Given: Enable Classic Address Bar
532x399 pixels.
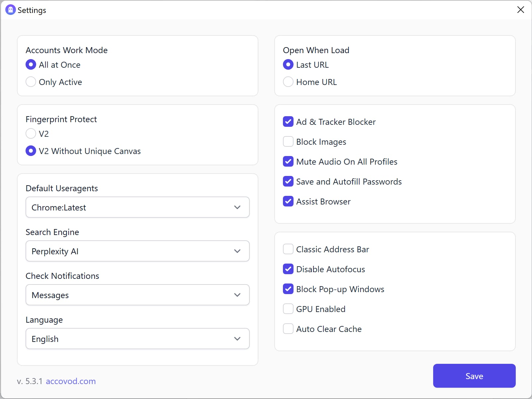Looking at the screenshot, I should pyautogui.click(x=288, y=249).
